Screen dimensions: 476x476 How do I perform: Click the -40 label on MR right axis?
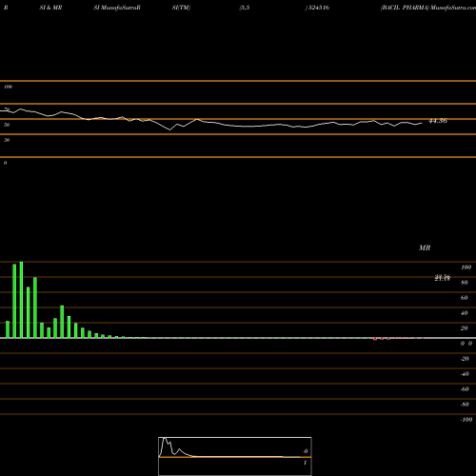pos(465,374)
